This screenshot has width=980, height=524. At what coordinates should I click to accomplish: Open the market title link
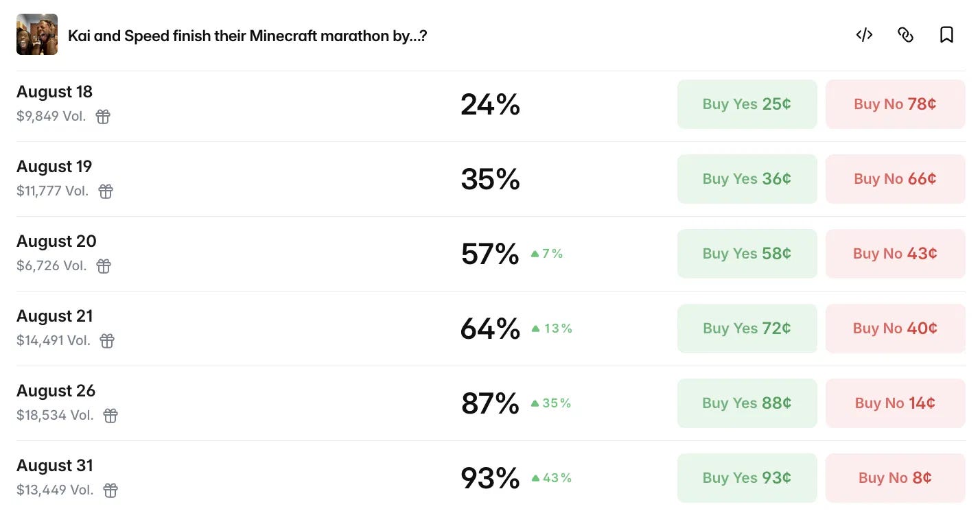248,36
